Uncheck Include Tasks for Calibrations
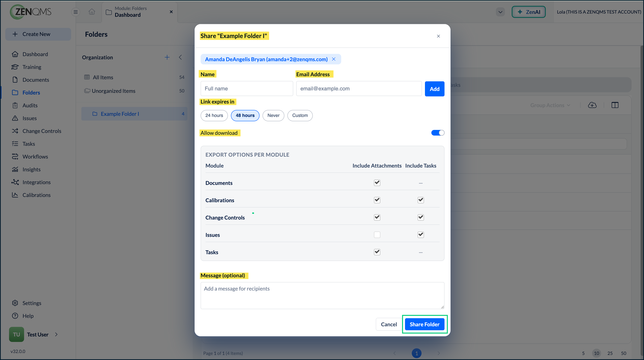644x360 pixels. (421, 200)
